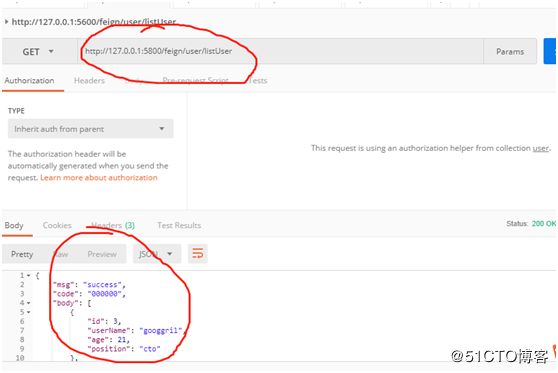Click the TYPE label
Image resolution: width=558 pixels, height=373 pixels.
coord(16,111)
